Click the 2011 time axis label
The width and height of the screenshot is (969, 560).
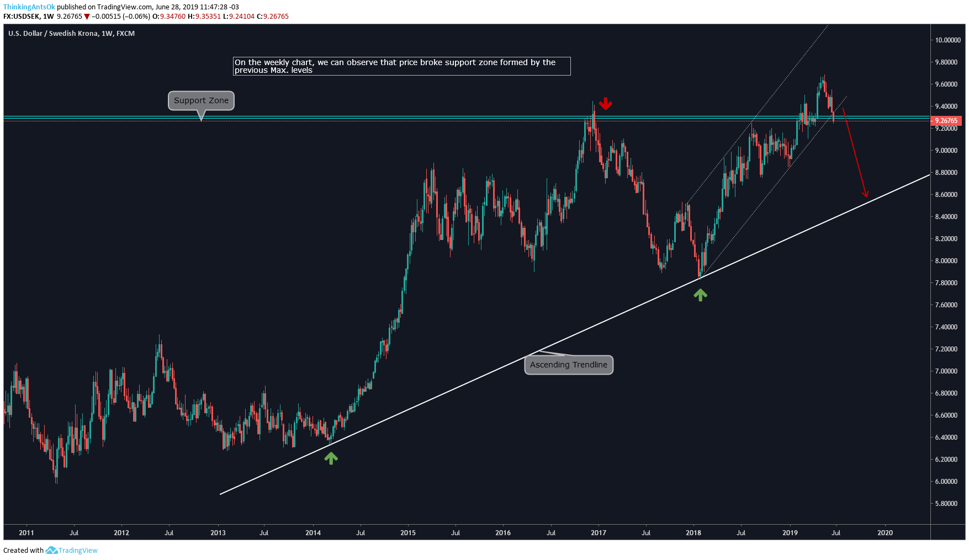[27, 533]
